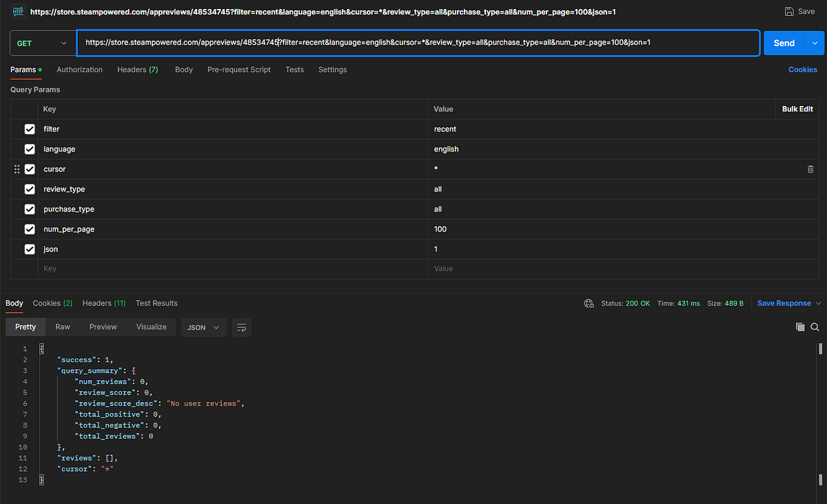Click the drag handle on the cursor row
The width and height of the screenshot is (827, 504).
pyautogui.click(x=15, y=169)
